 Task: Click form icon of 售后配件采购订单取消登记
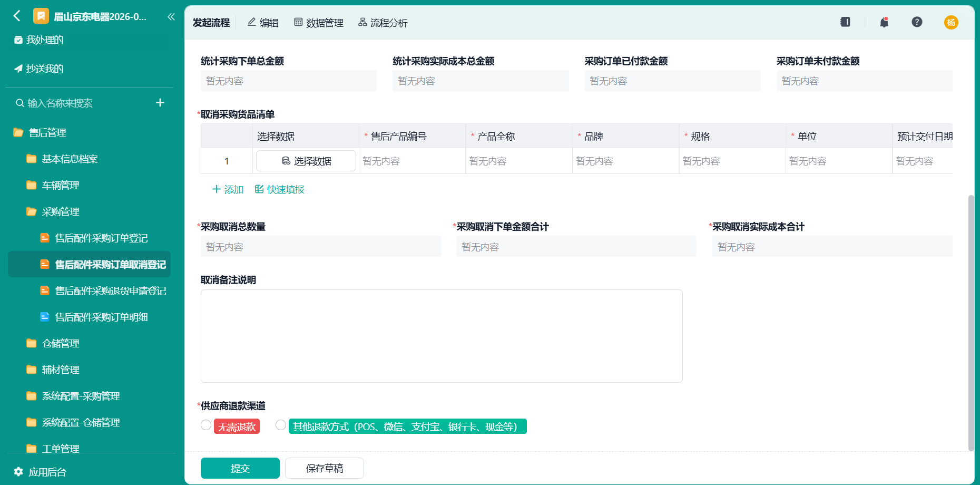click(x=45, y=264)
